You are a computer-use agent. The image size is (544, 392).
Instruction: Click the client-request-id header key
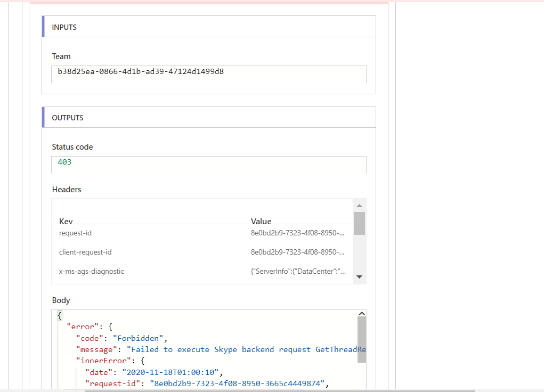click(85, 252)
